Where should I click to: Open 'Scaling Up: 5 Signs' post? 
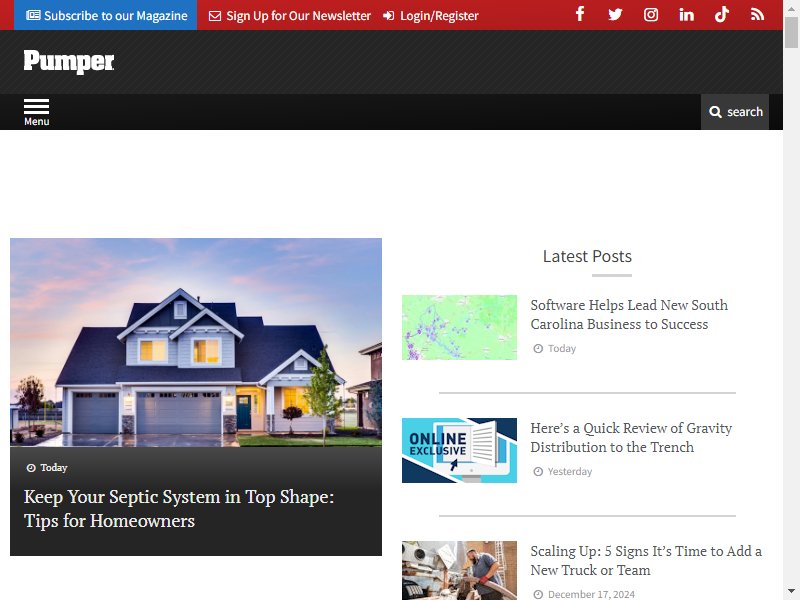pos(646,560)
